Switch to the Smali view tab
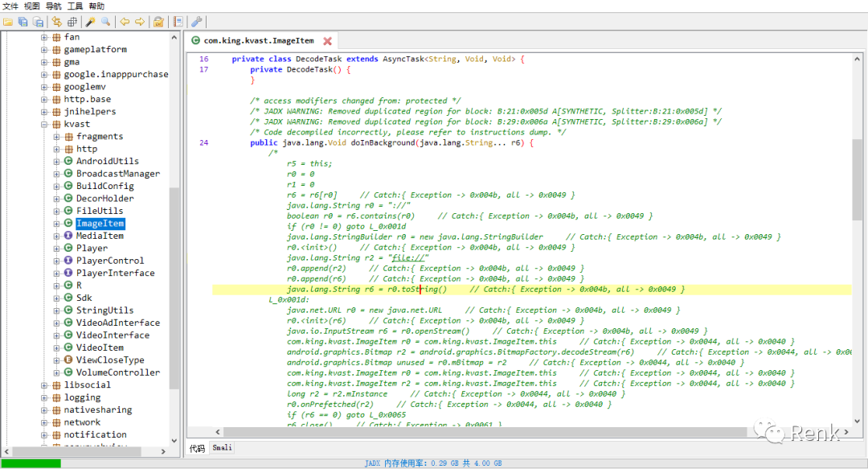The width and height of the screenshot is (868, 469). (x=222, y=448)
